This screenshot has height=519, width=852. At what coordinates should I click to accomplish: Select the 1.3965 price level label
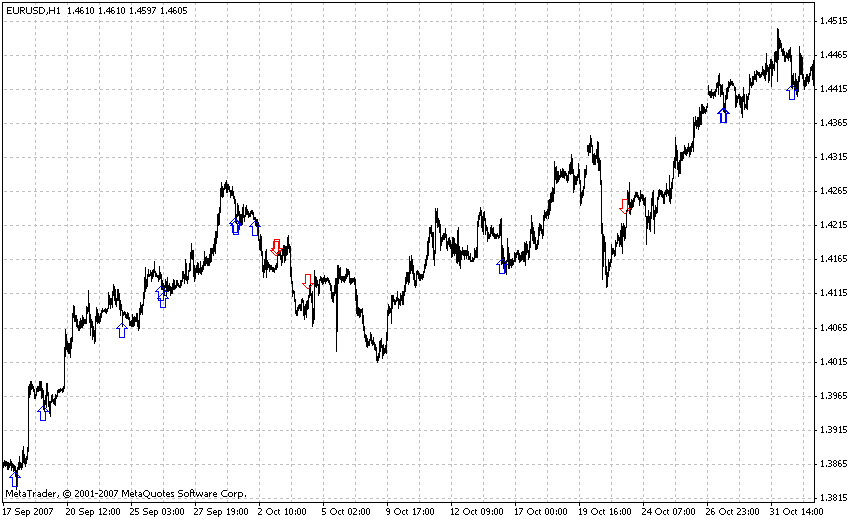click(x=834, y=396)
